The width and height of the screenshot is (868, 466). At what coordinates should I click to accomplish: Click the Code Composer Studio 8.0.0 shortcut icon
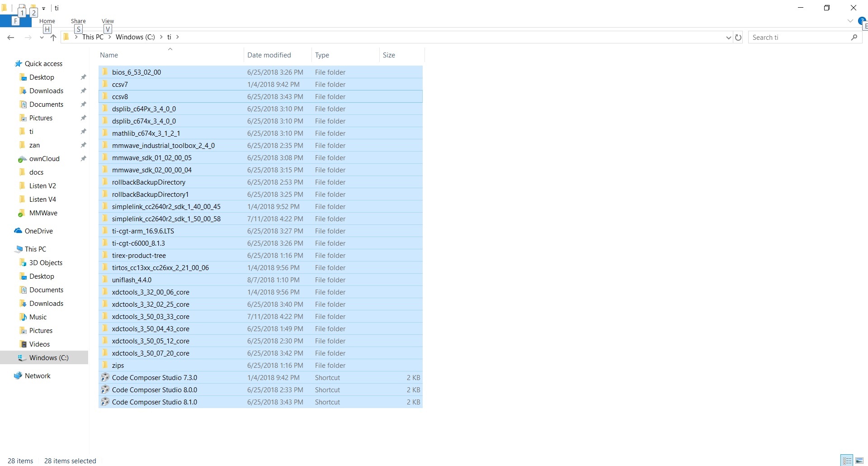[105, 390]
